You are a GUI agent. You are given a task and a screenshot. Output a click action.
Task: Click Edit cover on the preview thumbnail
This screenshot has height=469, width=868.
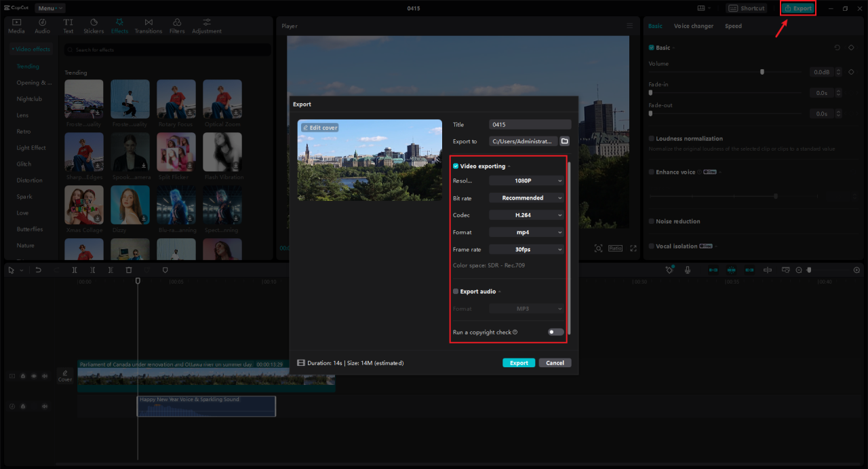[x=319, y=127]
